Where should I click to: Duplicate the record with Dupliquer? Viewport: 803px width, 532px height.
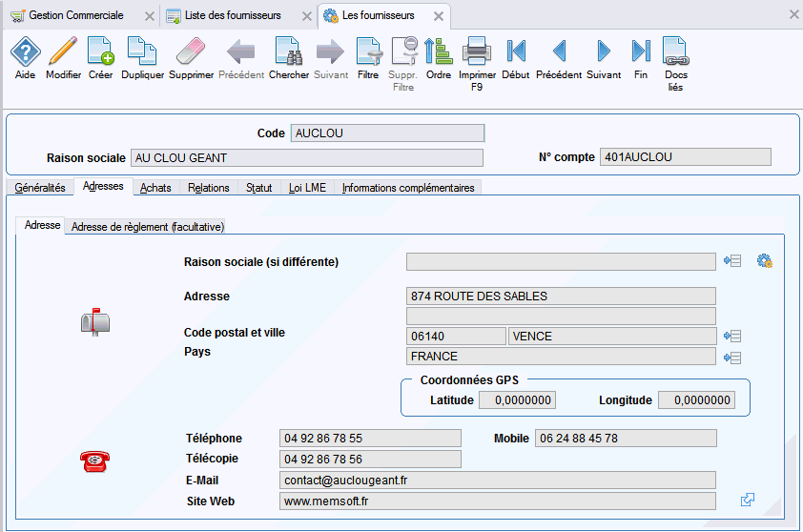[142, 52]
